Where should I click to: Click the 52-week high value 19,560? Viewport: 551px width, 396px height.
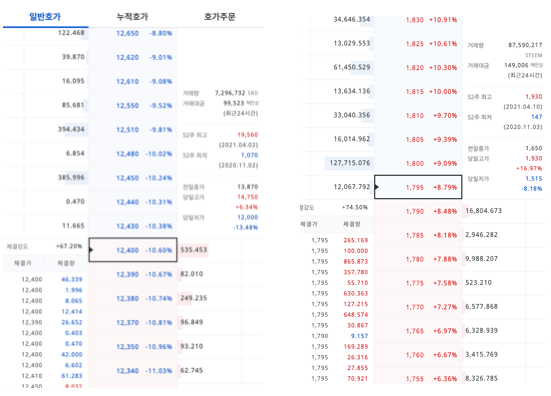(x=247, y=135)
